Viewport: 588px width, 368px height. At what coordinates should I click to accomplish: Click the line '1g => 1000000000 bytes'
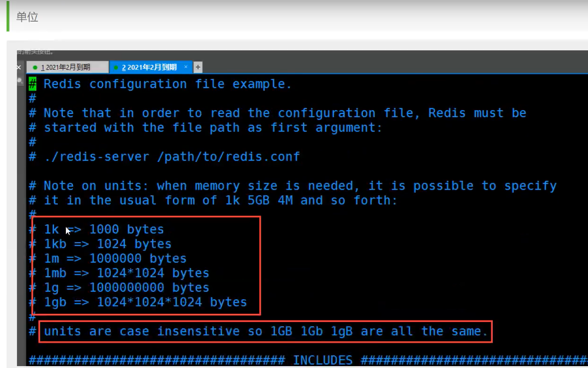click(x=127, y=288)
